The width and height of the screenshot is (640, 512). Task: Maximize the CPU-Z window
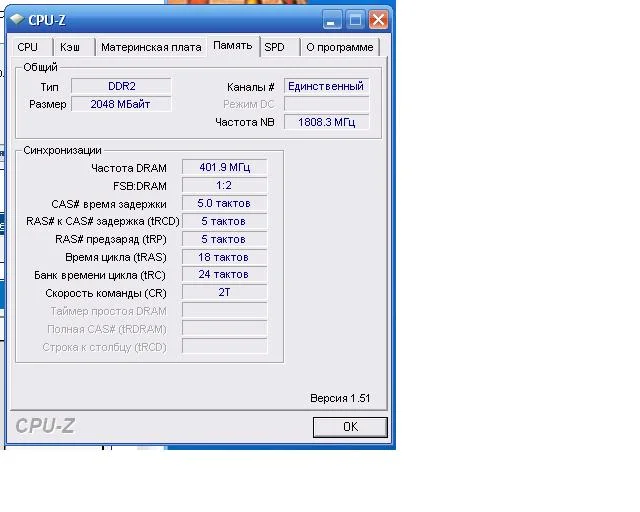click(x=355, y=20)
